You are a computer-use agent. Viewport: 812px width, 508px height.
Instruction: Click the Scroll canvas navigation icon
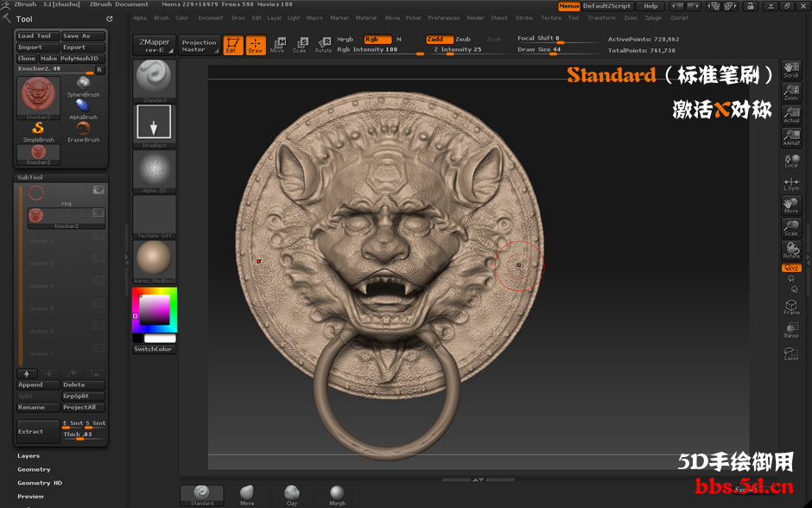click(791, 70)
